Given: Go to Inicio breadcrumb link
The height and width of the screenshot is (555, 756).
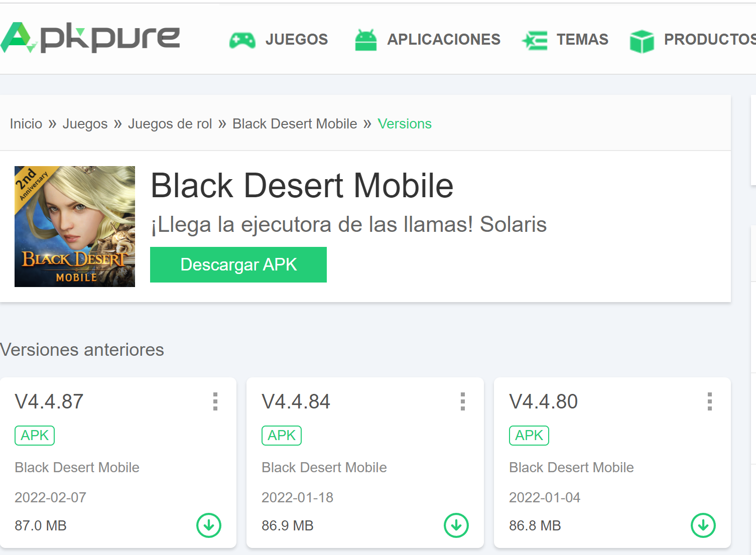Looking at the screenshot, I should tap(26, 124).
